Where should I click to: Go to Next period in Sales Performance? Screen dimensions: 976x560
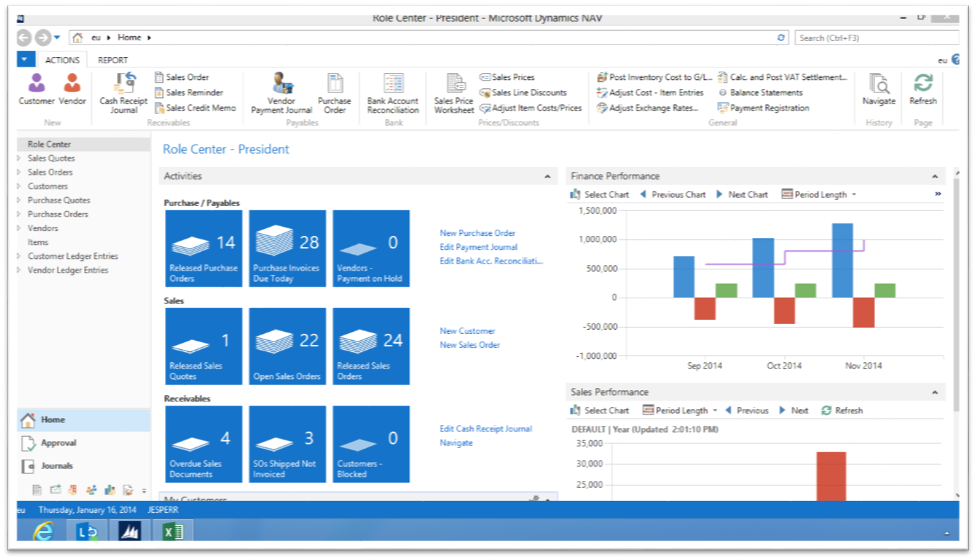pos(794,410)
